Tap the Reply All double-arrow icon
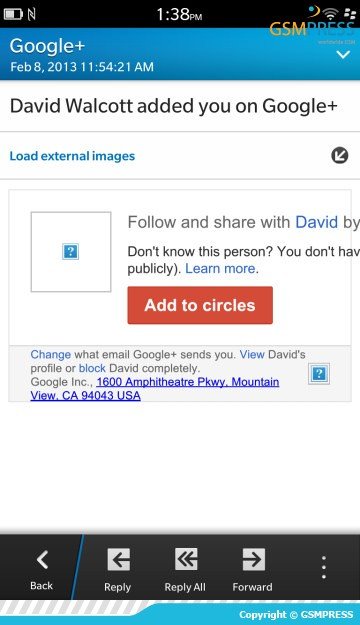This screenshot has height=625, width=360. 186,559
